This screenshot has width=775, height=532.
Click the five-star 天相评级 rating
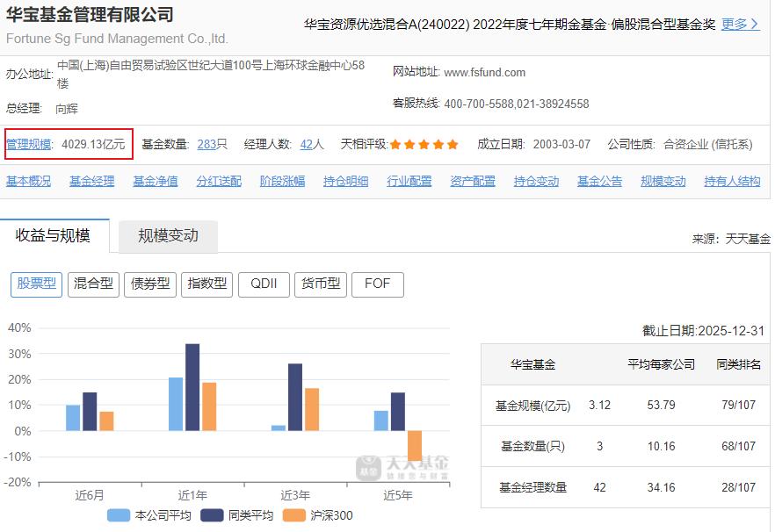pos(424,145)
